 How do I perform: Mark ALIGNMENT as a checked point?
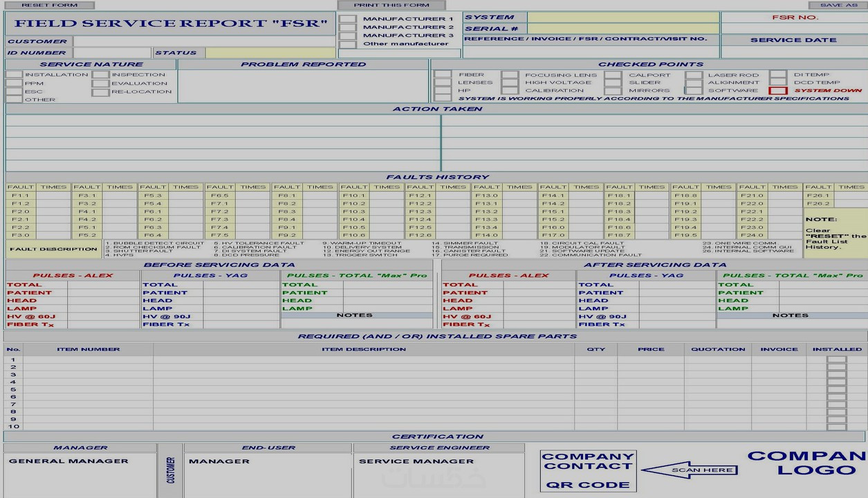pos(694,83)
